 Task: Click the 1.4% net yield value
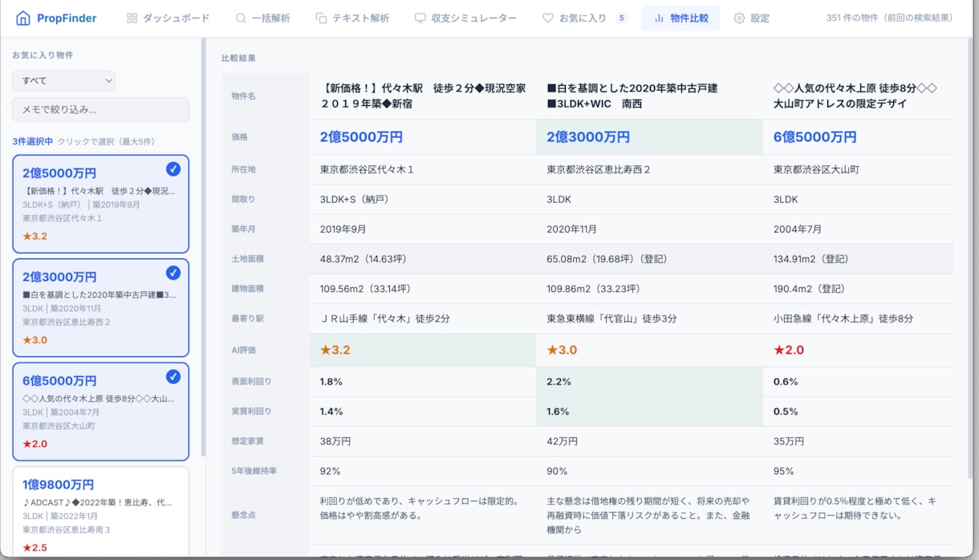click(331, 412)
